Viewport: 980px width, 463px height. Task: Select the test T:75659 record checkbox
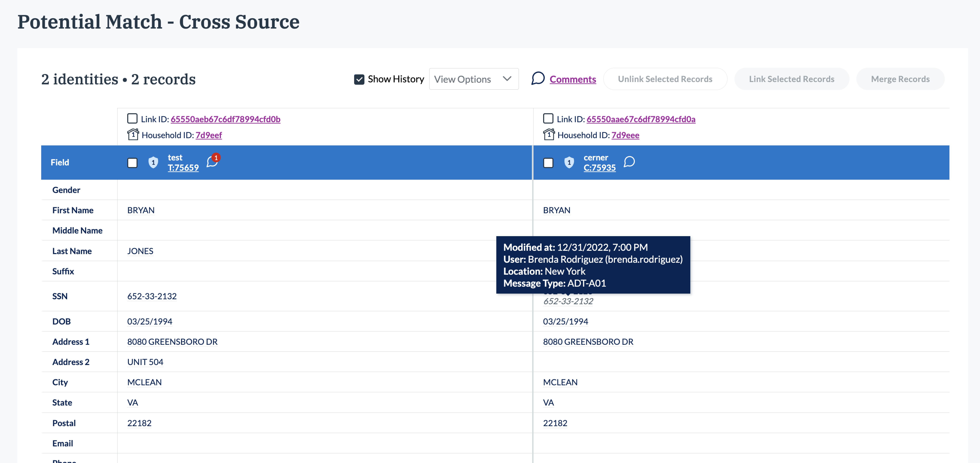(x=132, y=163)
